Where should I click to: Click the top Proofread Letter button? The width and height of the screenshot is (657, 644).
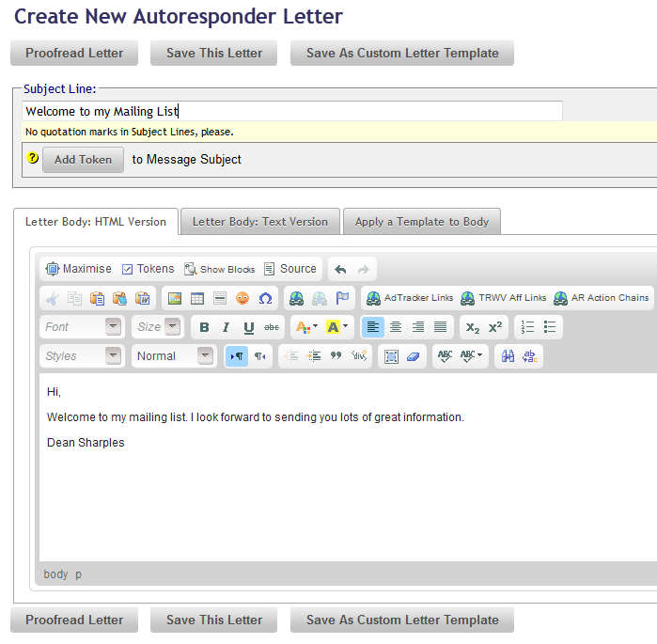point(74,53)
